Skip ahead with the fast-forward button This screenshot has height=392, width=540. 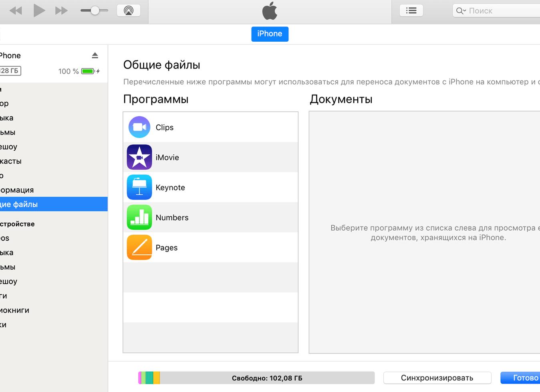click(x=61, y=11)
